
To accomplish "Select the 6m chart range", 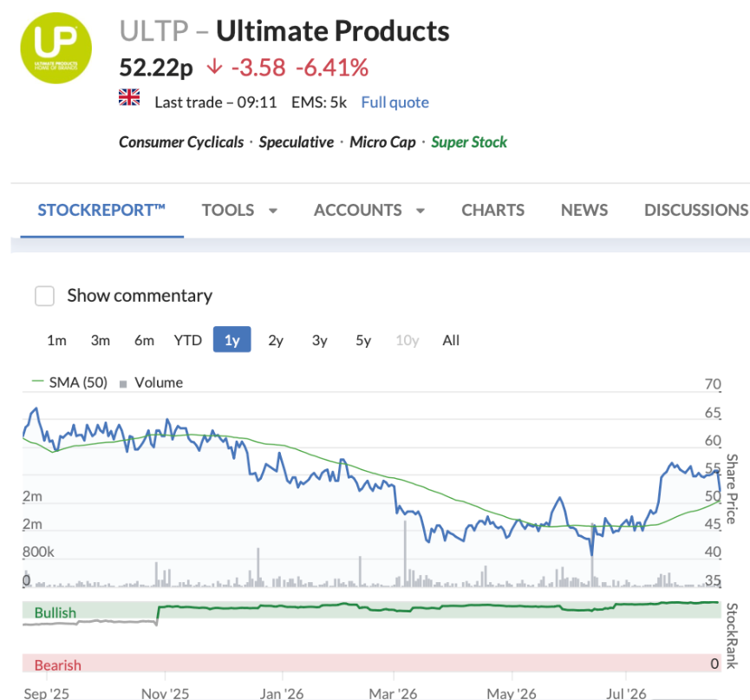I will pos(144,340).
